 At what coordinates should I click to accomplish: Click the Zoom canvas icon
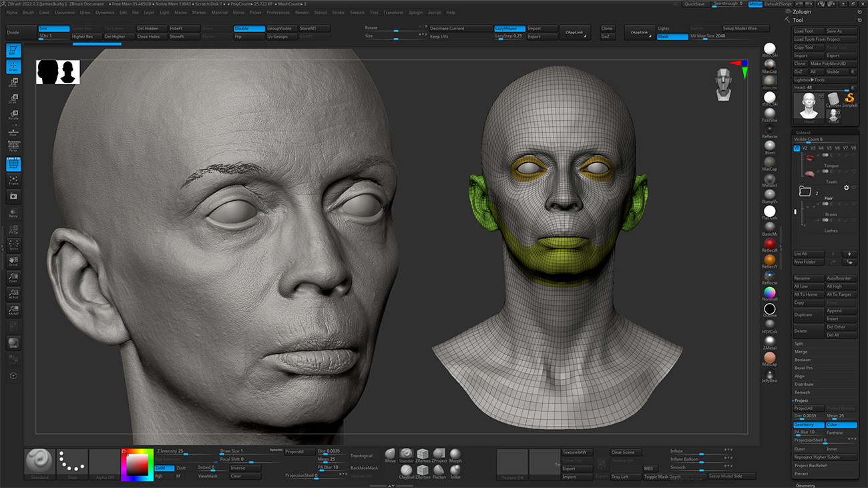(13, 278)
